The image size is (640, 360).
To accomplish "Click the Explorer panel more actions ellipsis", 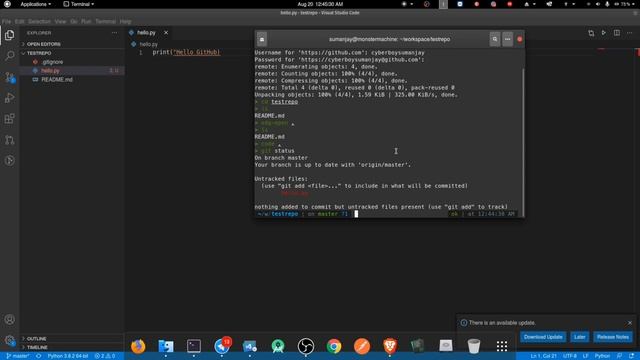I will tap(114, 33).
